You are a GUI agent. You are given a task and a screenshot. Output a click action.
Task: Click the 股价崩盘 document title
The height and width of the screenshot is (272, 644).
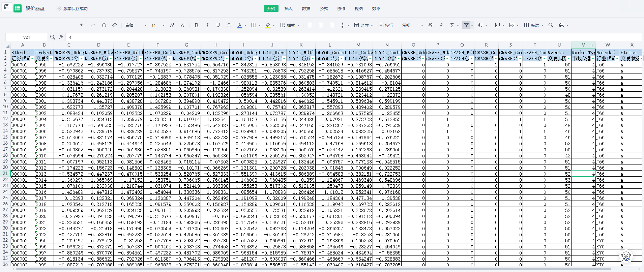35,8
